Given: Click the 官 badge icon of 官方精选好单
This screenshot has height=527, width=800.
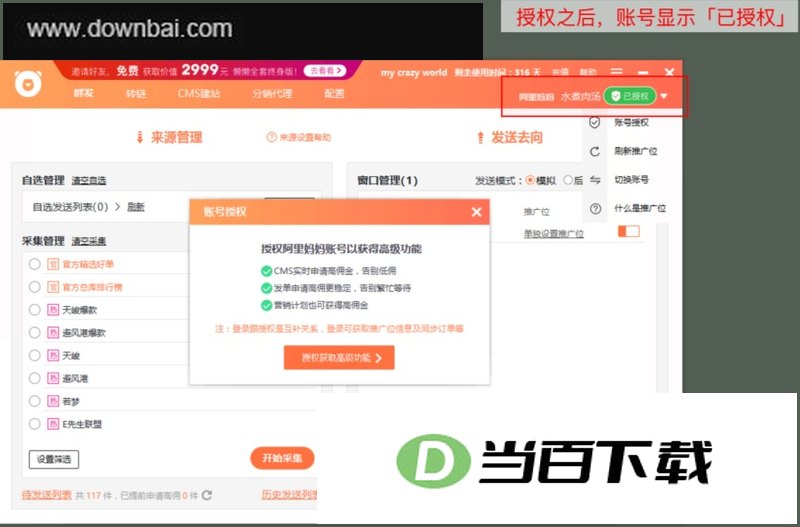Looking at the screenshot, I should (x=53, y=264).
